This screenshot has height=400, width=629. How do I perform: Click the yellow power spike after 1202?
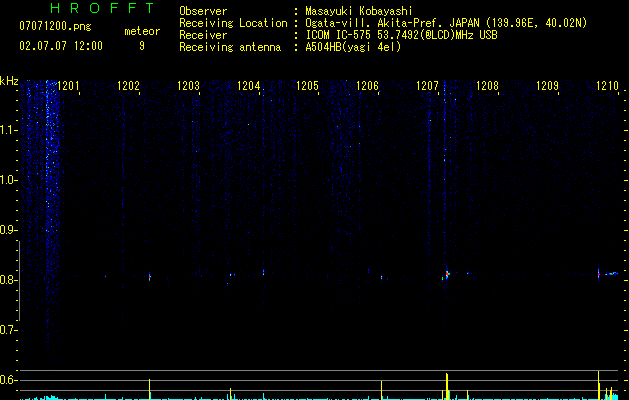[150, 389]
